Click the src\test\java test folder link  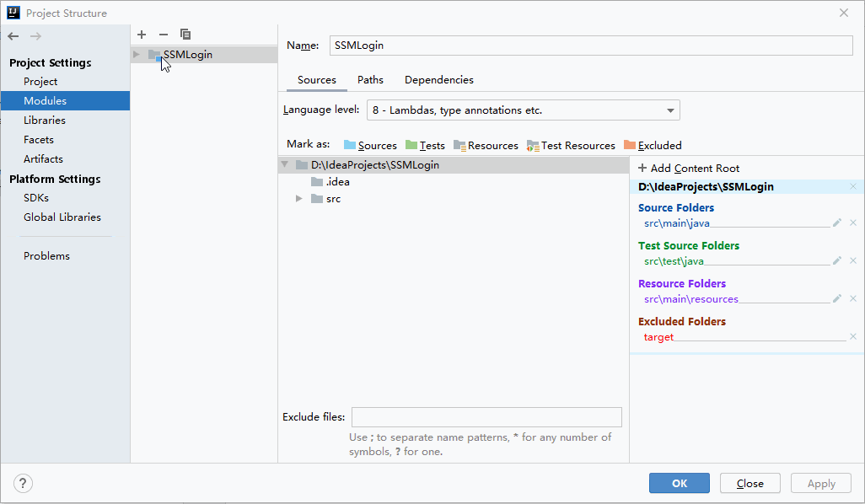point(674,261)
